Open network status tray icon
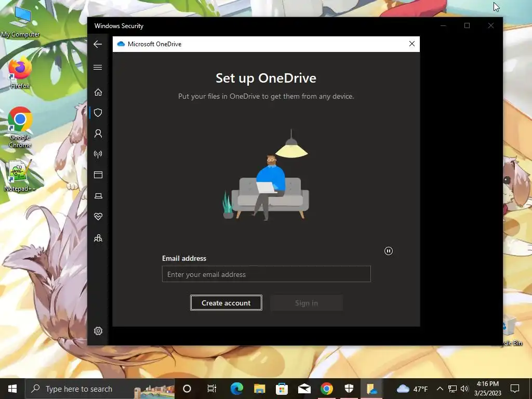This screenshot has width=532, height=399. point(453,389)
